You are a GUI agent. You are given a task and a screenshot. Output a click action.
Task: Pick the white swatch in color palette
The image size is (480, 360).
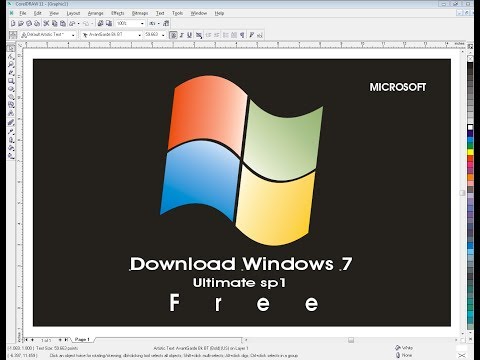pyautogui.click(x=470, y=127)
